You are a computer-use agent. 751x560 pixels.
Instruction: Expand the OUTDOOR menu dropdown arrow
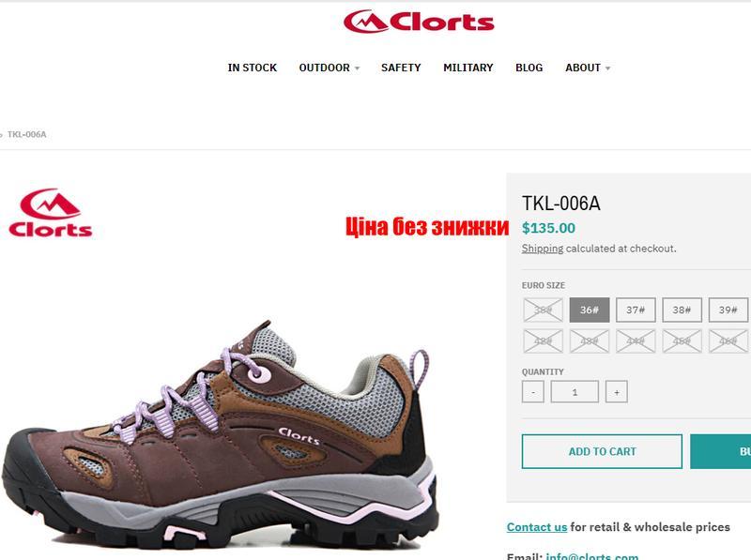point(357,68)
